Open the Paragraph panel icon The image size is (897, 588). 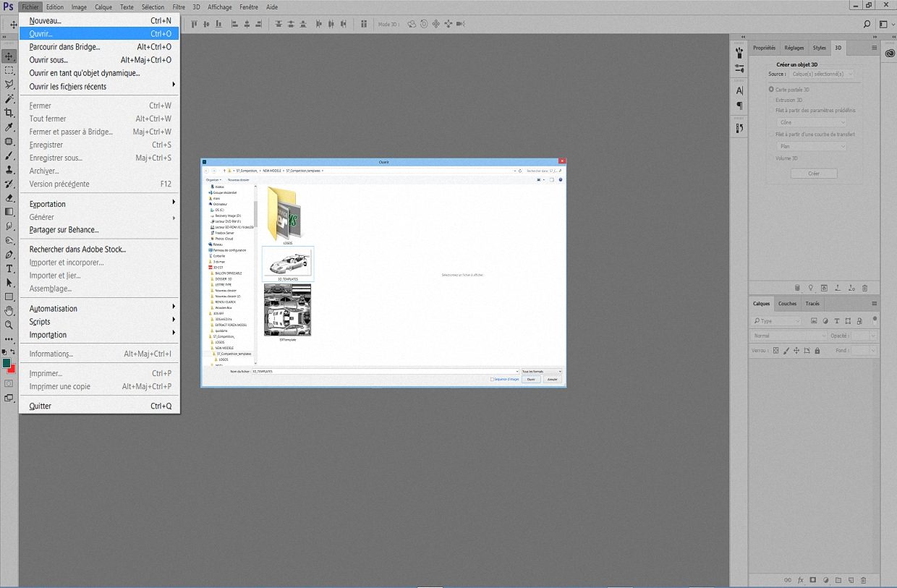739,106
